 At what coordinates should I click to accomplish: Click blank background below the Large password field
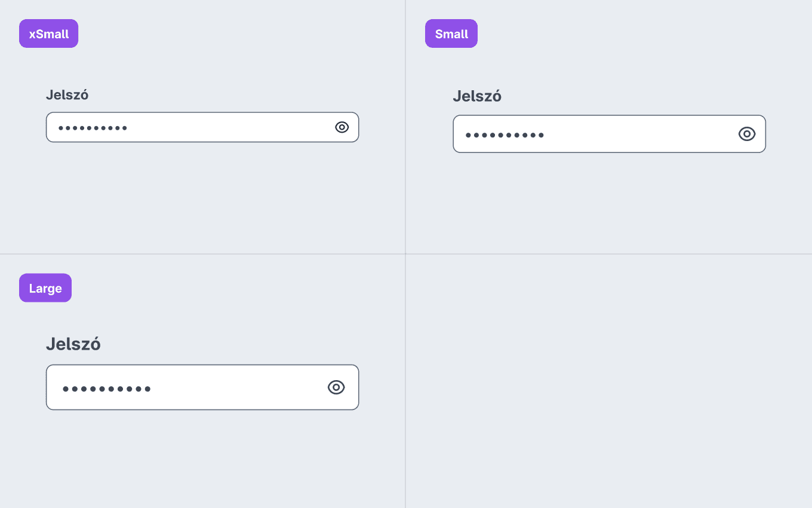tap(202, 459)
